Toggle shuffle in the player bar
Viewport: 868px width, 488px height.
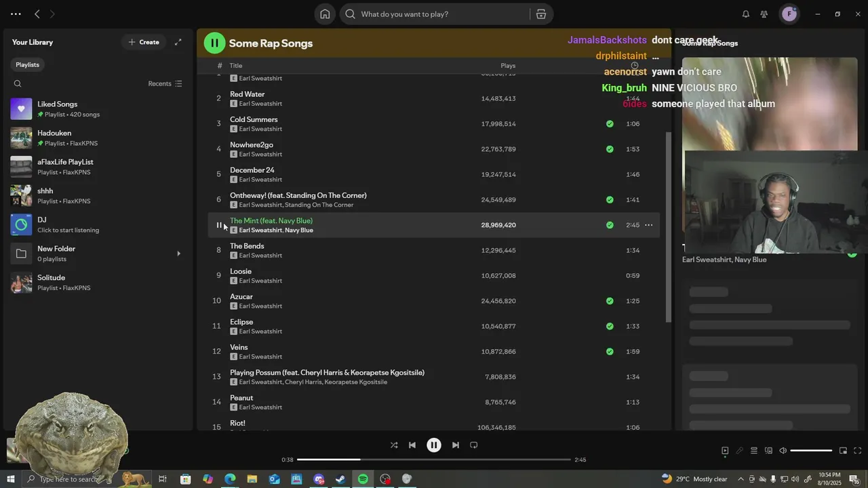point(394,445)
